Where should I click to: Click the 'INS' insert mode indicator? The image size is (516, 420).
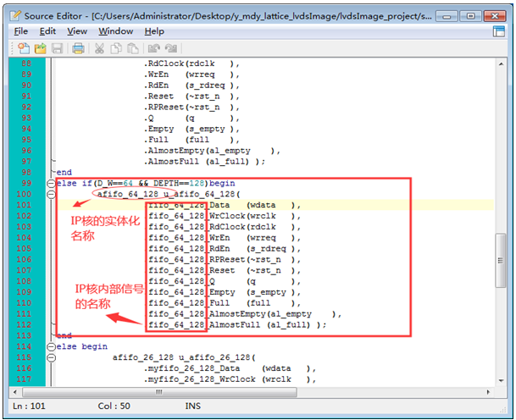click(193, 406)
